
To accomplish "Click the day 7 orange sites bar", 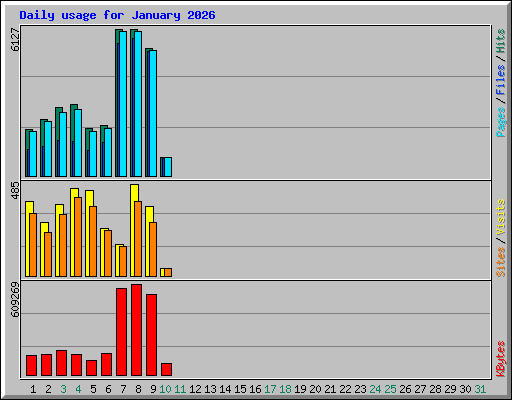I will click(123, 261).
